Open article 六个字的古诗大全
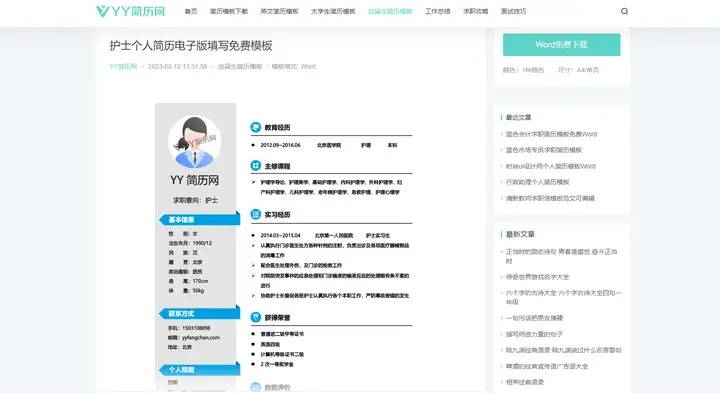Image resolution: width=720 pixels, height=393 pixels. (x=563, y=297)
